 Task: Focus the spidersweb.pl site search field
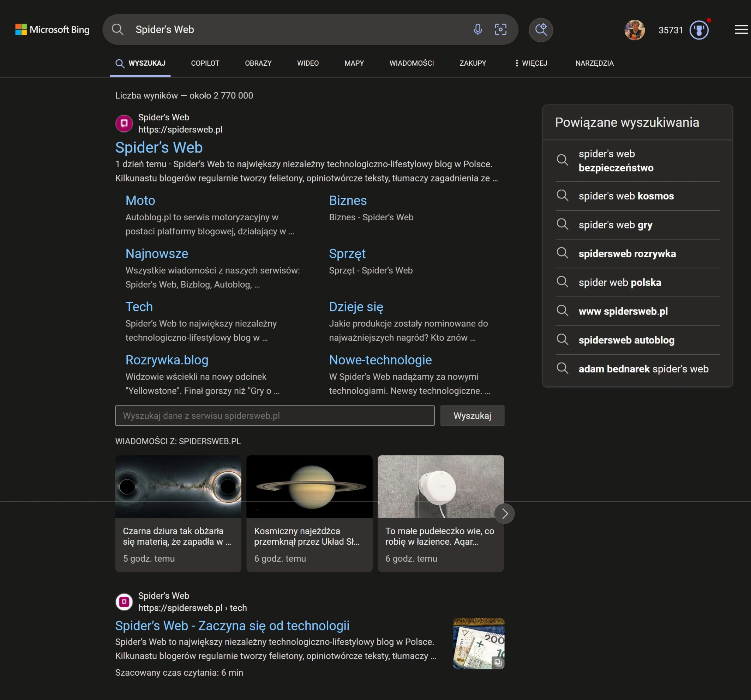click(275, 415)
